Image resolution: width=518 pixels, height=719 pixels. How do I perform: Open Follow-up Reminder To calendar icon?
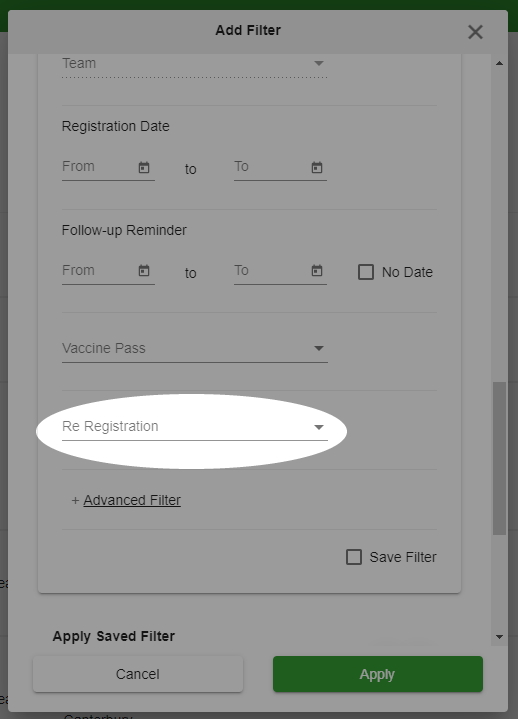coord(317,271)
